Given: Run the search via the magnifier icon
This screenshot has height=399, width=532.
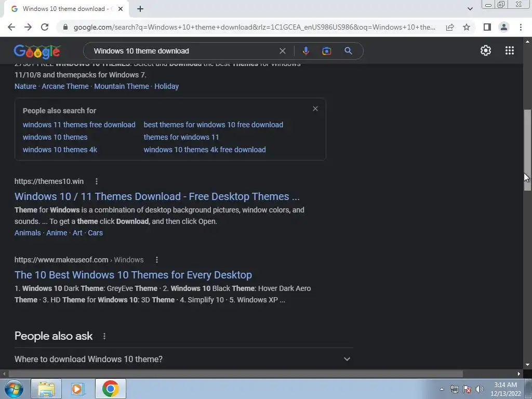Looking at the screenshot, I should [x=348, y=51].
